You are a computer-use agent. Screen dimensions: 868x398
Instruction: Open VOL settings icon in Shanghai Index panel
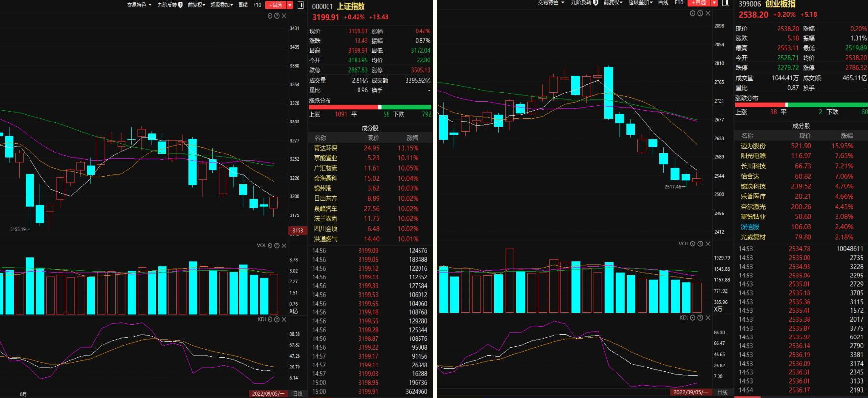[270, 245]
